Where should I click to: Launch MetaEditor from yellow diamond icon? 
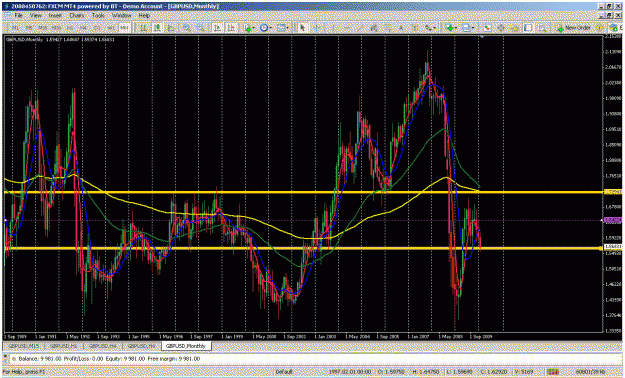tap(599, 28)
